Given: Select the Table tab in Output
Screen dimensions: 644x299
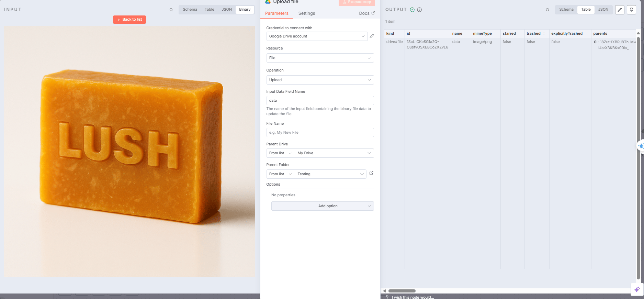Looking at the screenshot, I should [x=586, y=10].
